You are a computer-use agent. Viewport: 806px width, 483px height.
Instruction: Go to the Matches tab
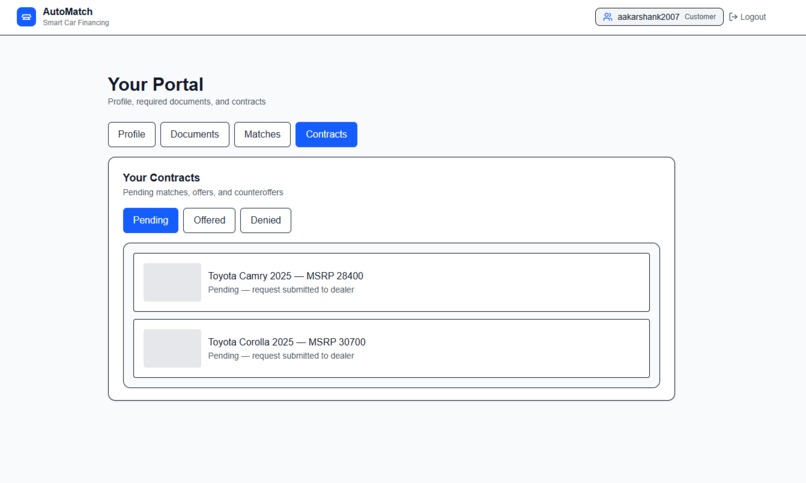coord(262,134)
